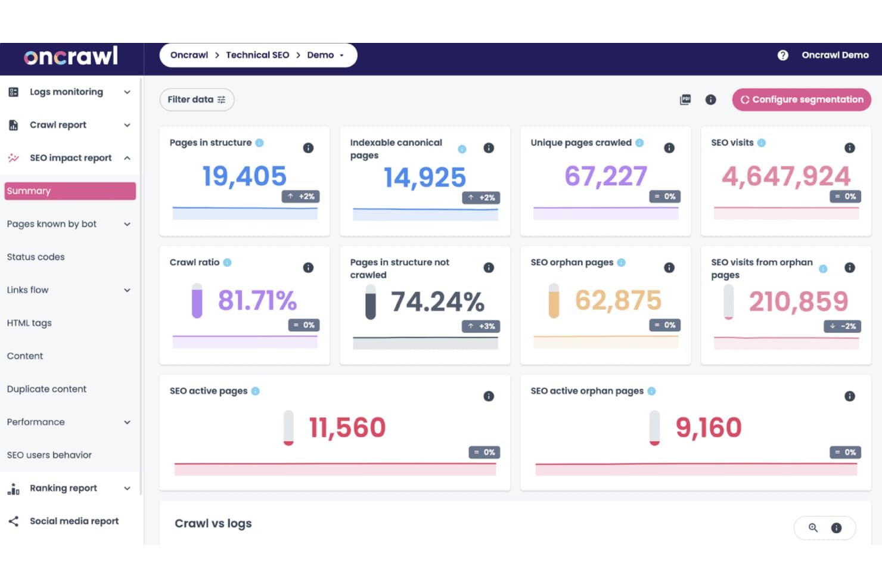Open SEO users behavior page
This screenshot has height=588, width=882.
[x=49, y=455]
